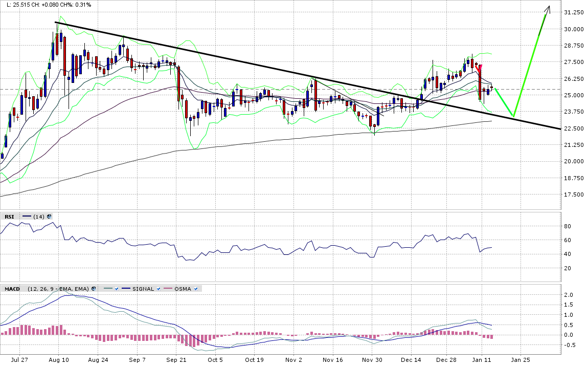
Task: Click the red arrow marker near Jan 11
Action: click(x=478, y=68)
